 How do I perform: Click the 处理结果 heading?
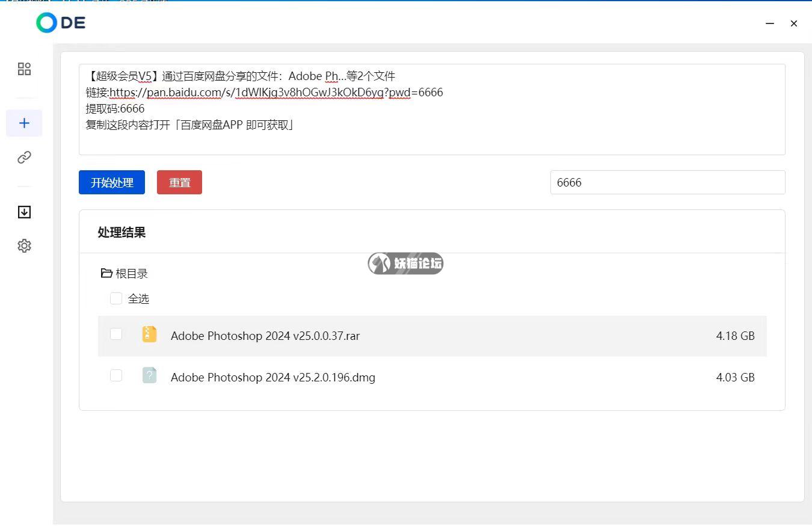121,232
